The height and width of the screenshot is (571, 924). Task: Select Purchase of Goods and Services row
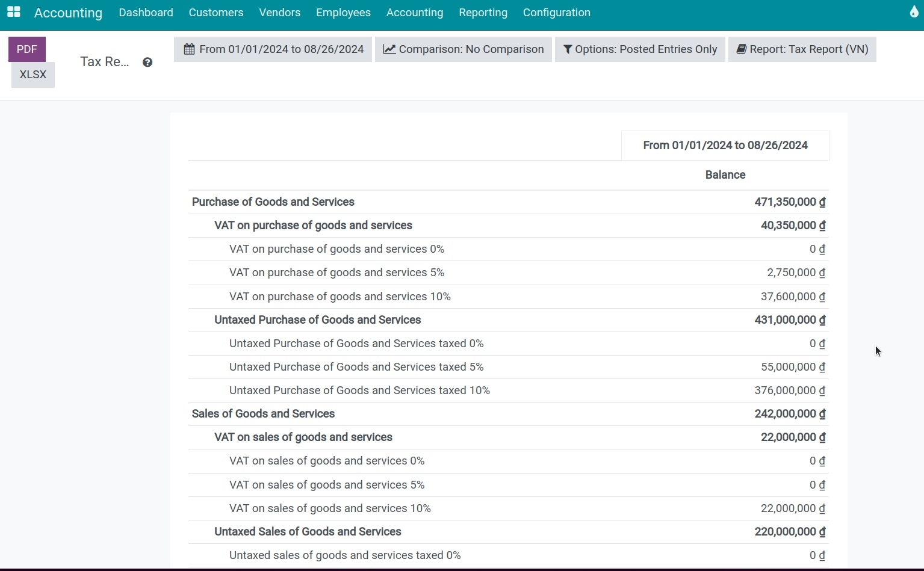click(x=508, y=202)
